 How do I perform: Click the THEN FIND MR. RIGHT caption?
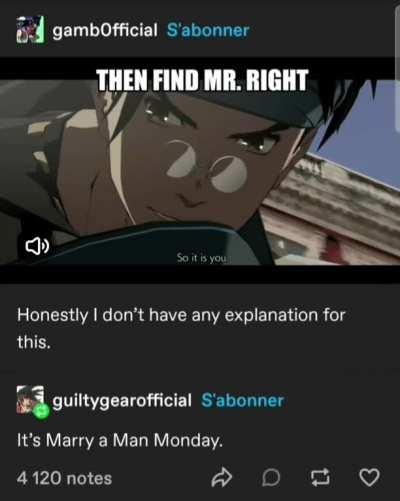[202, 80]
